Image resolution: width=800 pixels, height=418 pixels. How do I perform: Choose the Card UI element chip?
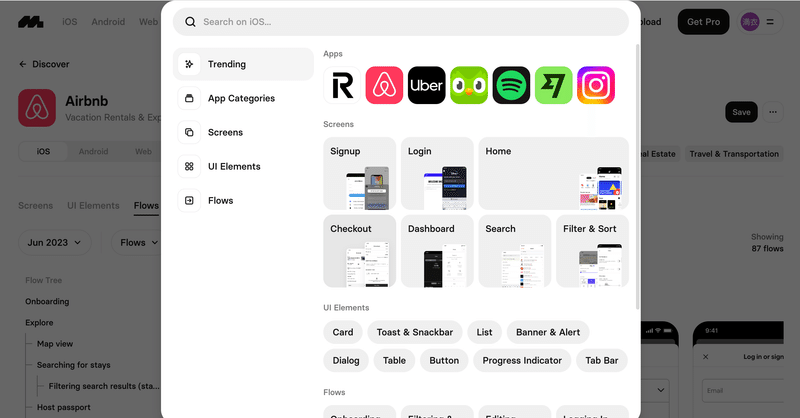(343, 332)
